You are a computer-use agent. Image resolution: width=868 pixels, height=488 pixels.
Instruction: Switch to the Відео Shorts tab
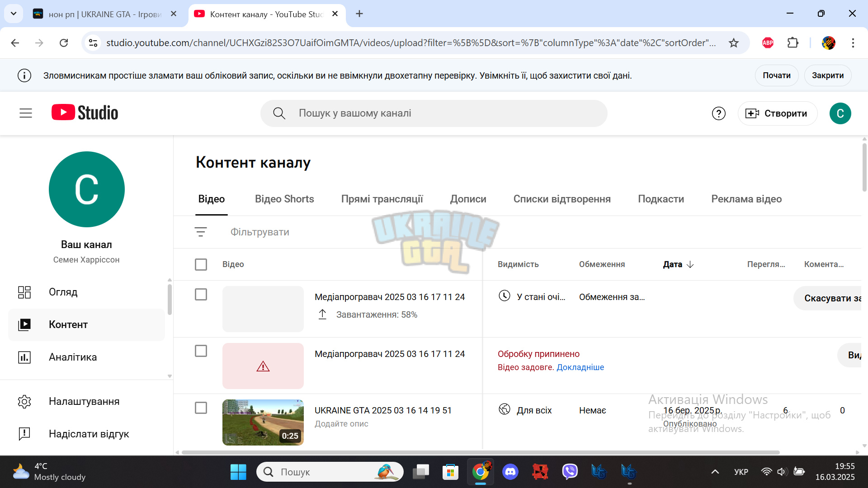point(284,199)
